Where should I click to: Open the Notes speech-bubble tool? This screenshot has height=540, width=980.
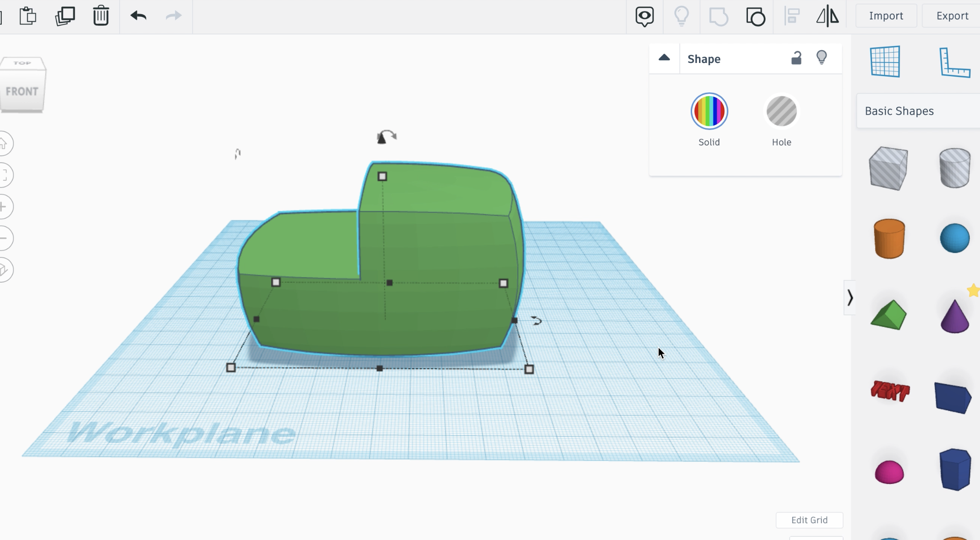point(644,17)
